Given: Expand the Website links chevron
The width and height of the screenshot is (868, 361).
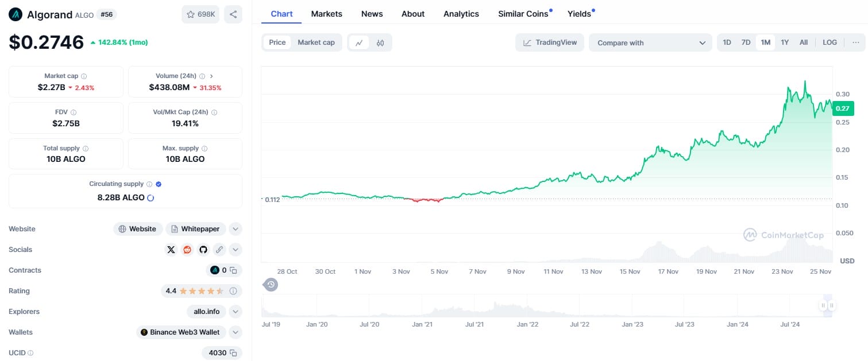Looking at the screenshot, I should click(x=236, y=229).
